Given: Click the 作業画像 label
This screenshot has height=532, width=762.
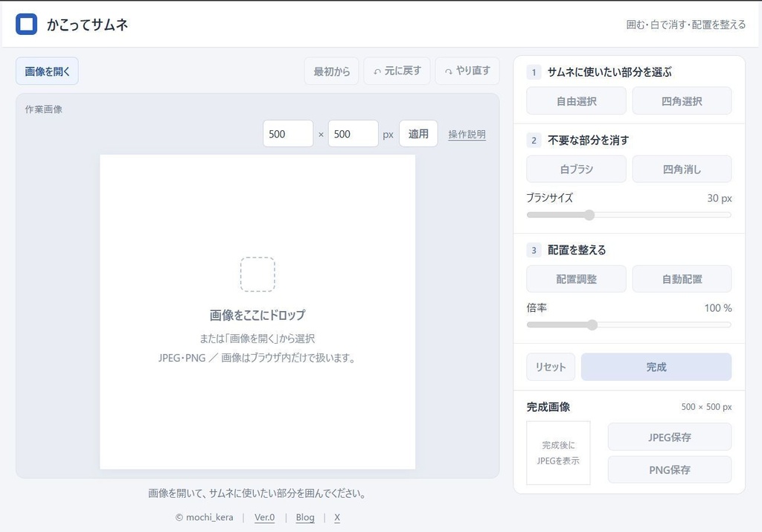Looking at the screenshot, I should [44, 109].
